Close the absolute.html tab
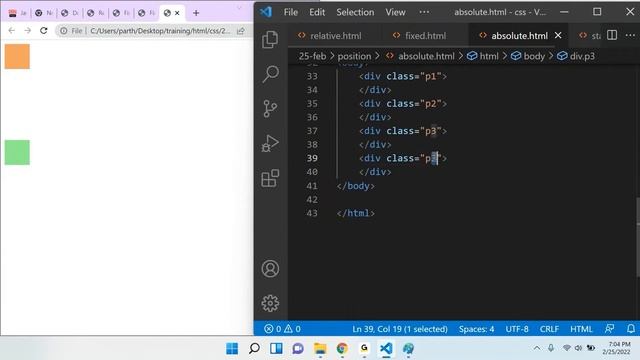 pos(558,36)
